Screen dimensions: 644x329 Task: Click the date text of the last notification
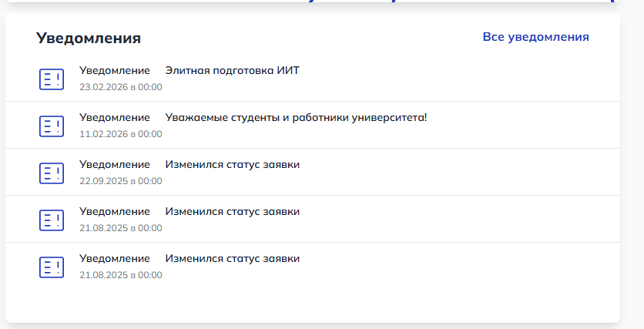coord(121,275)
